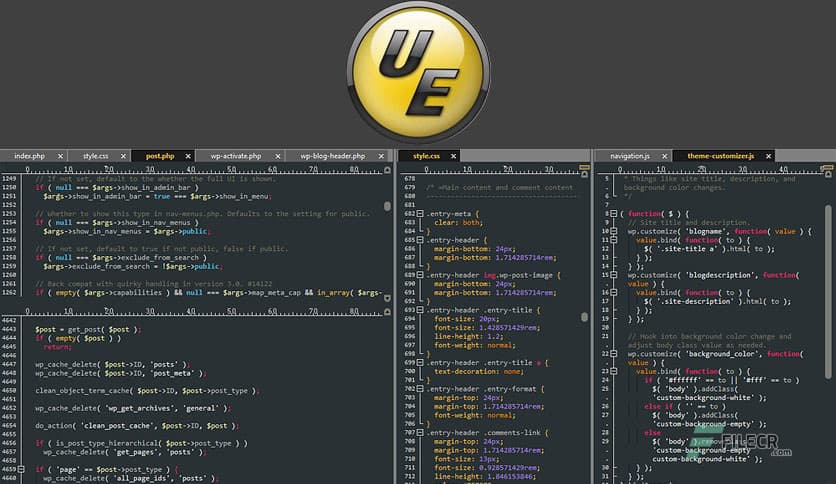Click '.site-description' string on line 17
Image resolution: width=836 pixels, height=484 pixels.
click(695, 302)
